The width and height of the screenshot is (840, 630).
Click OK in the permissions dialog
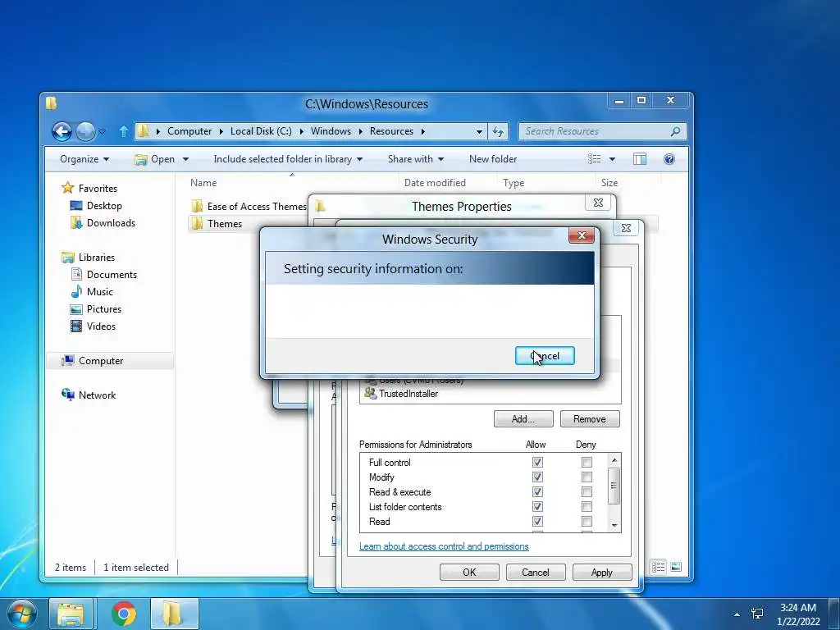[469, 572]
